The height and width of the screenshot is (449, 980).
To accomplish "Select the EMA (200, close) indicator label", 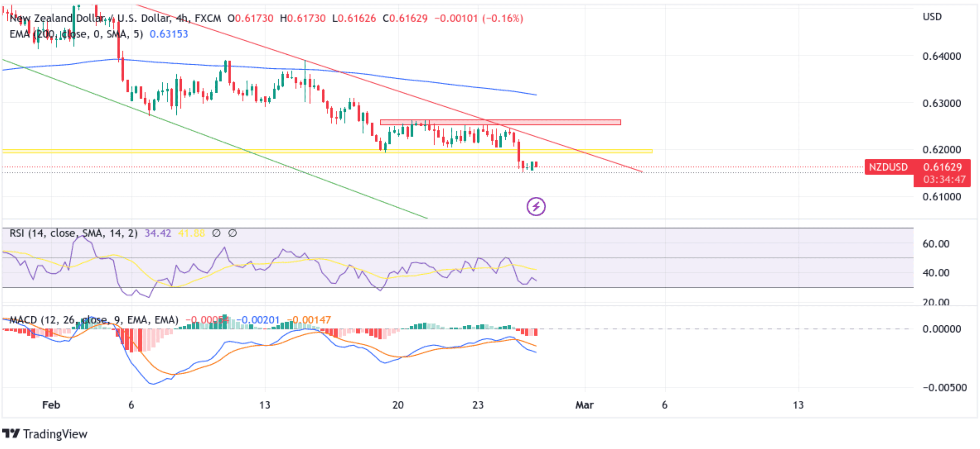I will click(x=76, y=34).
